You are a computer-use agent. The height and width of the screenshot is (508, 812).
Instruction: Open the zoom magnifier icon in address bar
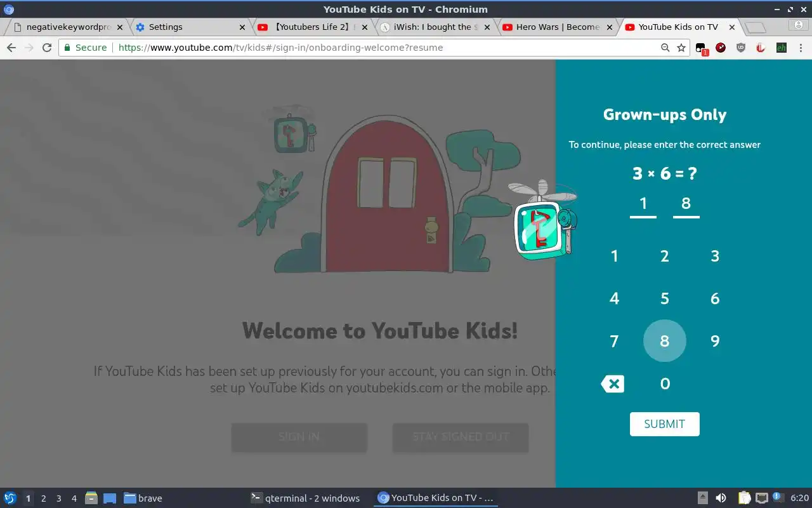pos(665,48)
